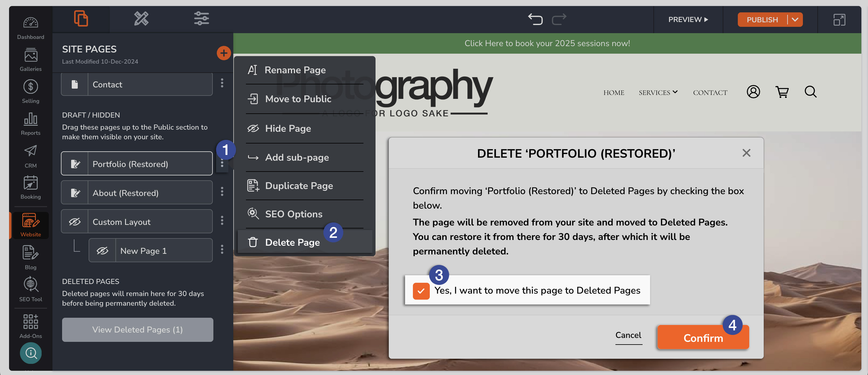
Task: Open site search
Action: pyautogui.click(x=810, y=92)
